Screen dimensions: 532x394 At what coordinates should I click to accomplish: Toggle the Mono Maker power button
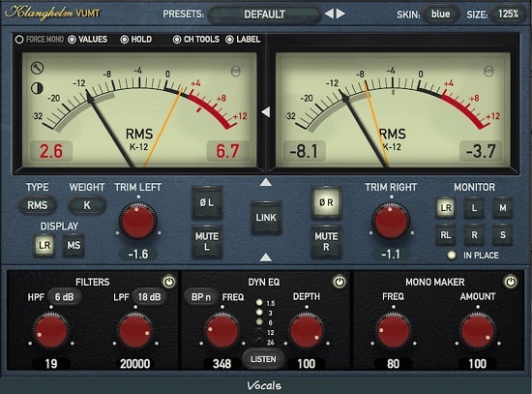[x=511, y=282]
